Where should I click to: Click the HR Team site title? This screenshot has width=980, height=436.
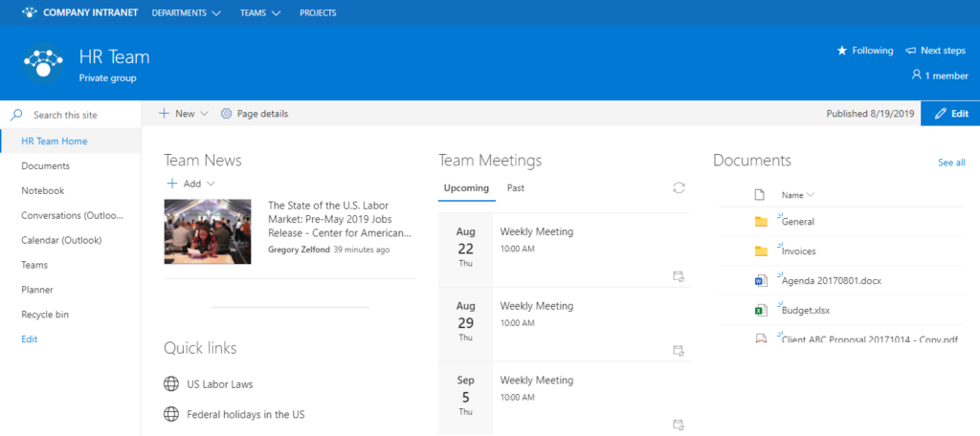tap(115, 57)
